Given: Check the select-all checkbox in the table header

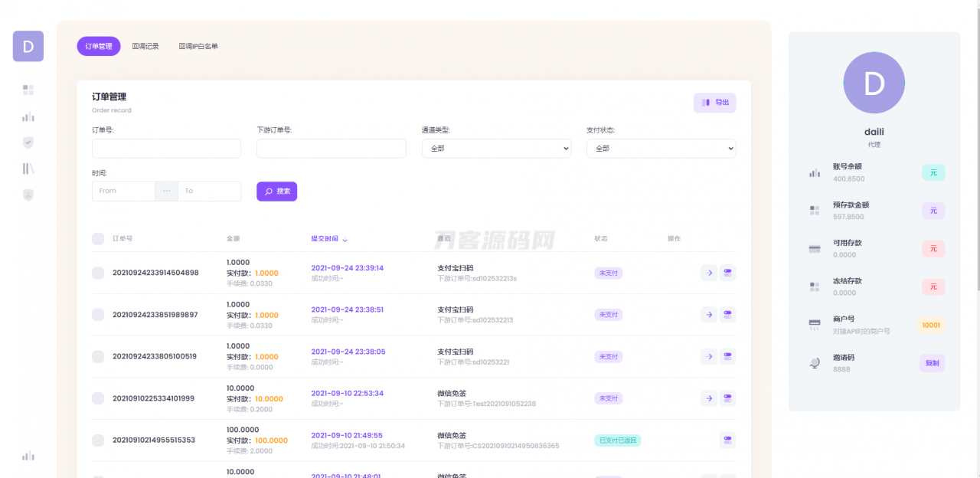Looking at the screenshot, I should tap(98, 238).
